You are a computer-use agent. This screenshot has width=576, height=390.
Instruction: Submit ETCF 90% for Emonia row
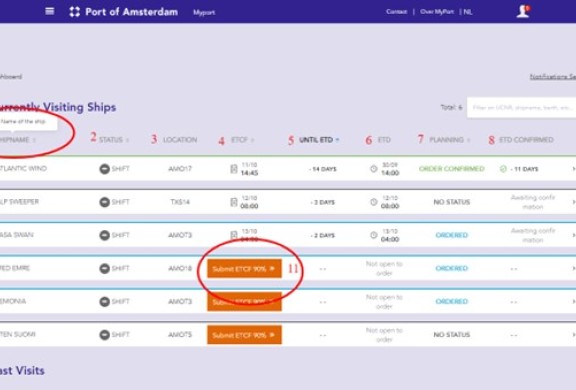[244, 301]
